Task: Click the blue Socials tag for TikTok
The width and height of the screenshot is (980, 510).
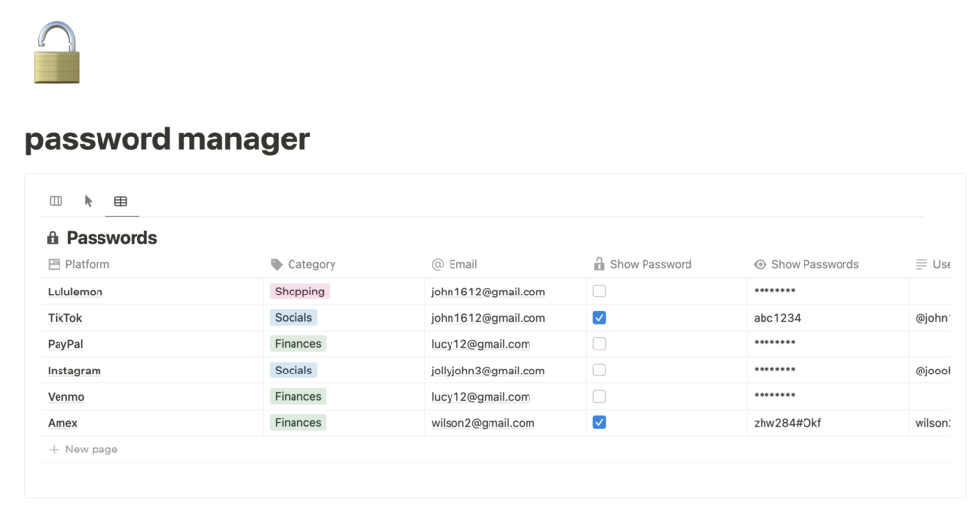Action: pos(294,318)
